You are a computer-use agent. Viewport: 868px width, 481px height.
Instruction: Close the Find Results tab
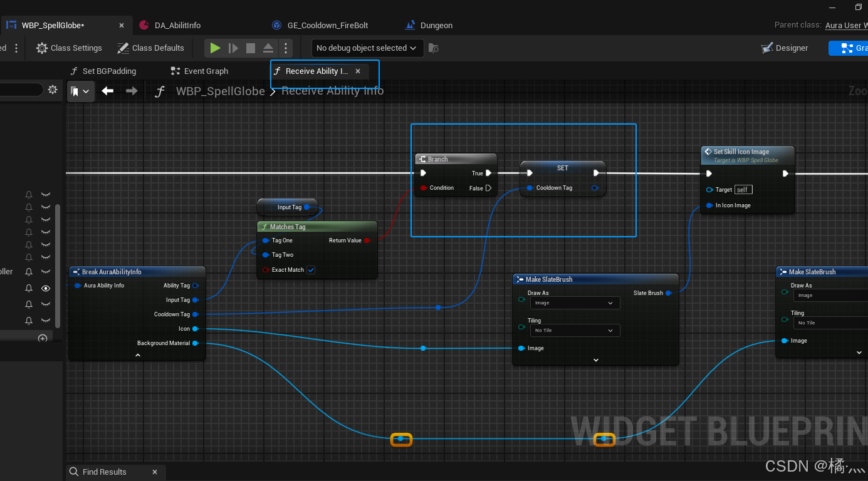tap(155, 472)
